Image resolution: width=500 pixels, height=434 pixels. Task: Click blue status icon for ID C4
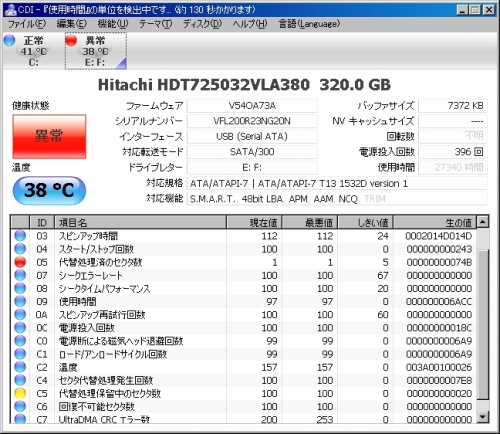(x=20, y=380)
